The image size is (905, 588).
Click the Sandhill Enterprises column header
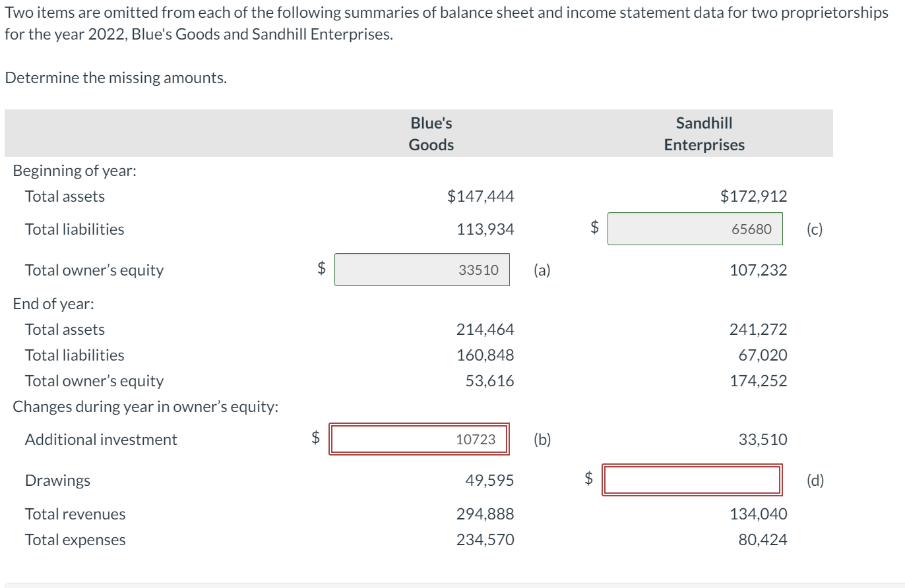(704, 134)
